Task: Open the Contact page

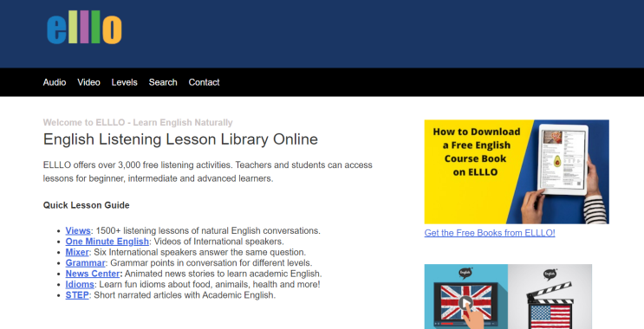Action: 205,82
